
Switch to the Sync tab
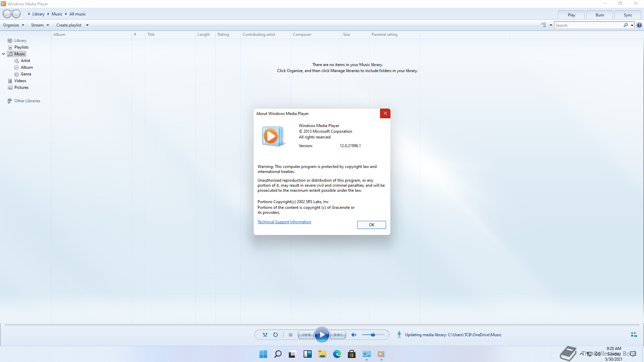(x=628, y=15)
